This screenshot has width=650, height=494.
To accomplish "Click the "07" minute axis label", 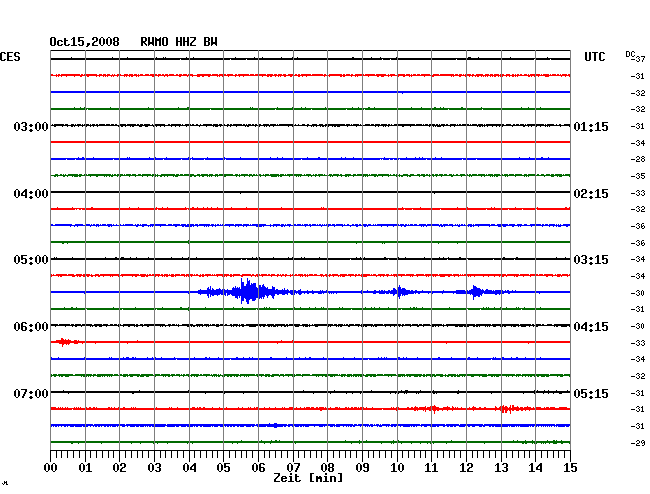I will tap(293, 468).
